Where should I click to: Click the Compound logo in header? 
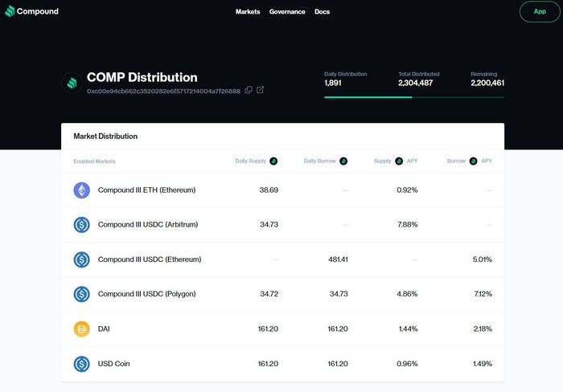31,11
